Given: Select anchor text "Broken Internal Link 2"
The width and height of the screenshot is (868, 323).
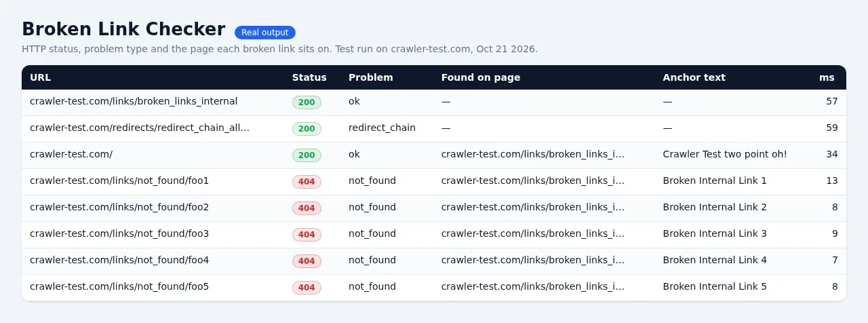Looking at the screenshot, I should [x=715, y=207].
